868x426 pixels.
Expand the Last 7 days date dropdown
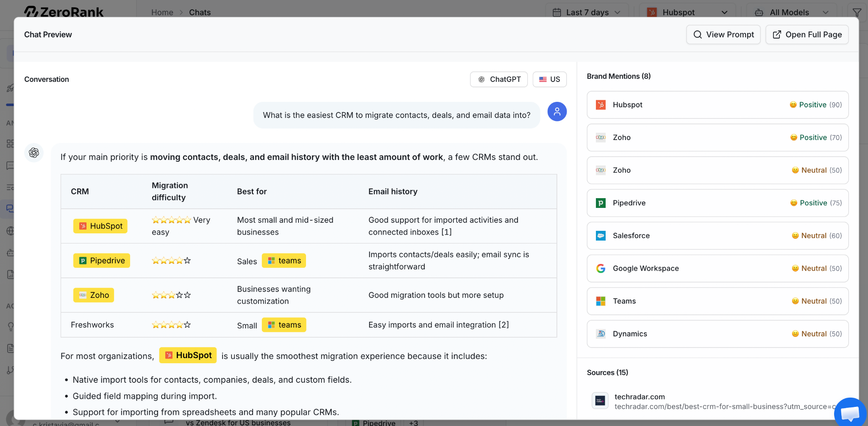(x=587, y=12)
